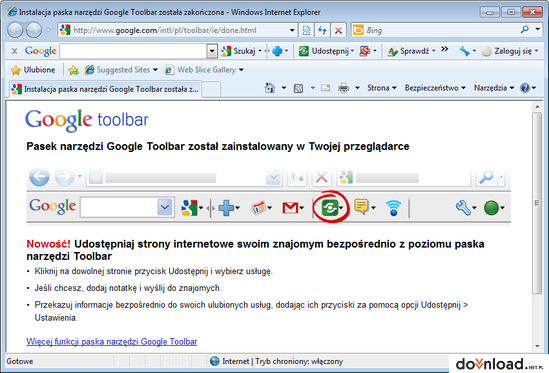Add to Favorites bar star icon
This screenshot has height=373, width=549.
(x=74, y=70)
